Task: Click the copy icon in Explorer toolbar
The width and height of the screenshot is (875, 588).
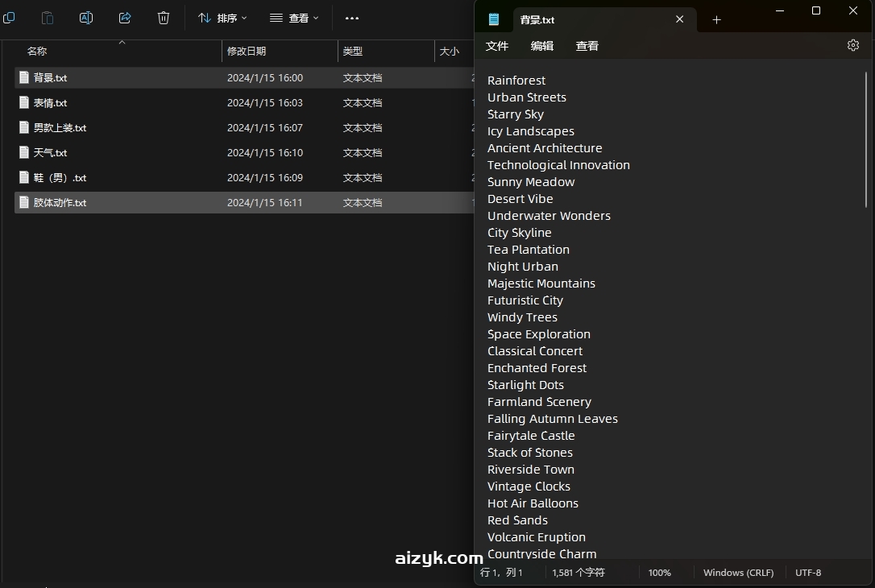Action: [x=9, y=18]
